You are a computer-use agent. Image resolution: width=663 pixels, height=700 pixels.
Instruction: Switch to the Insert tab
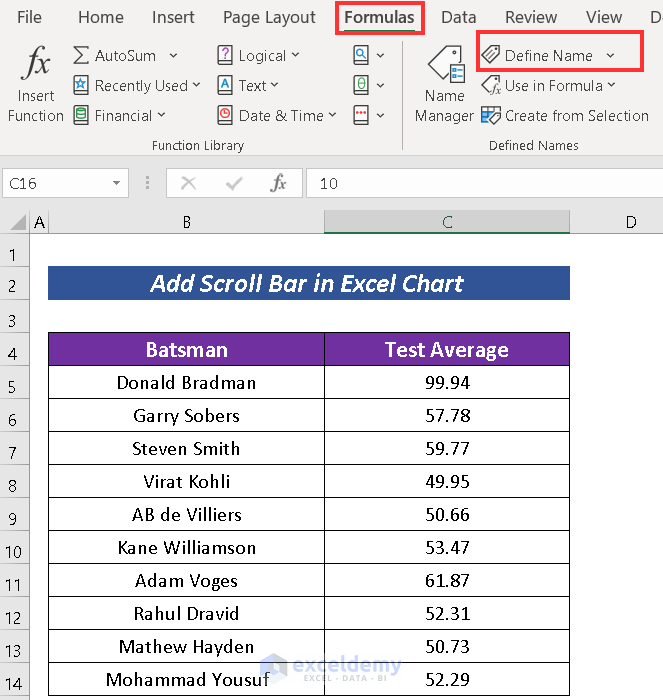click(x=173, y=17)
